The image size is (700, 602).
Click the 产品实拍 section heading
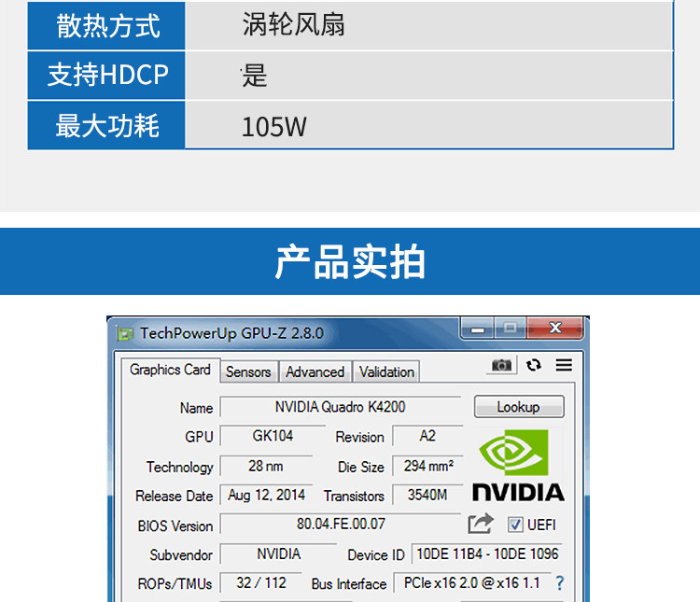(350, 261)
